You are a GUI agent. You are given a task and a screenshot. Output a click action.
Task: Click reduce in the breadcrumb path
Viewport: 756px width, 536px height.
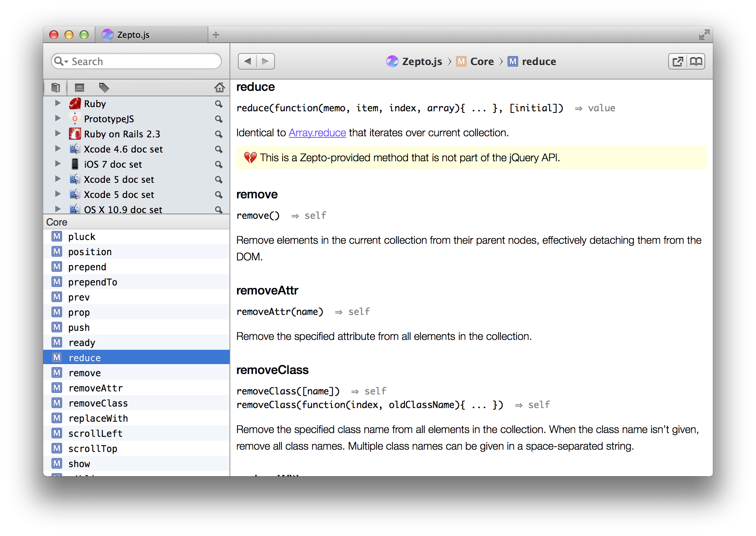click(539, 61)
